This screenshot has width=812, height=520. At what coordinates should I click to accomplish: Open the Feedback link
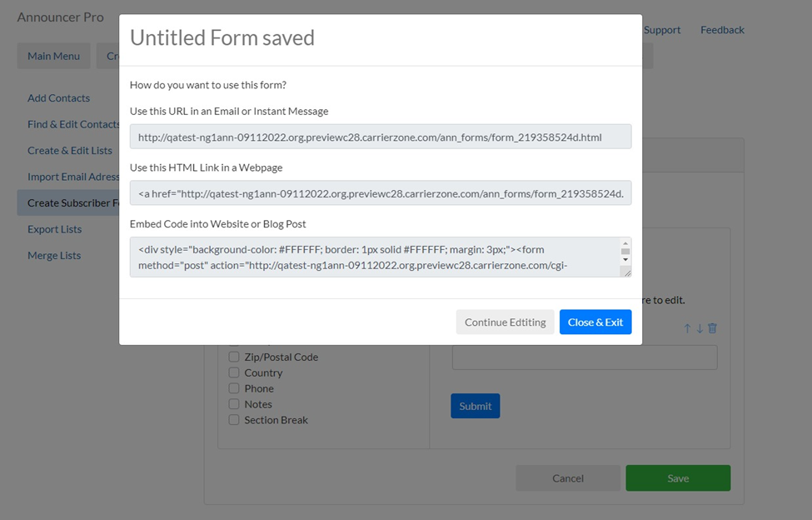click(722, 30)
